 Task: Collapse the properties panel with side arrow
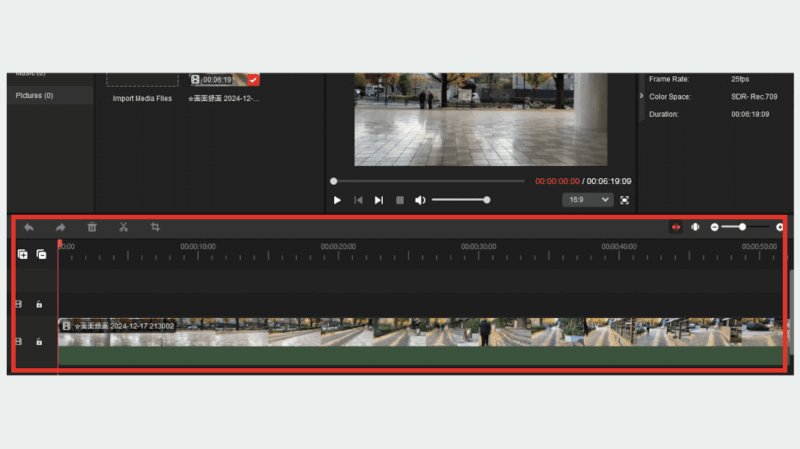(641, 96)
